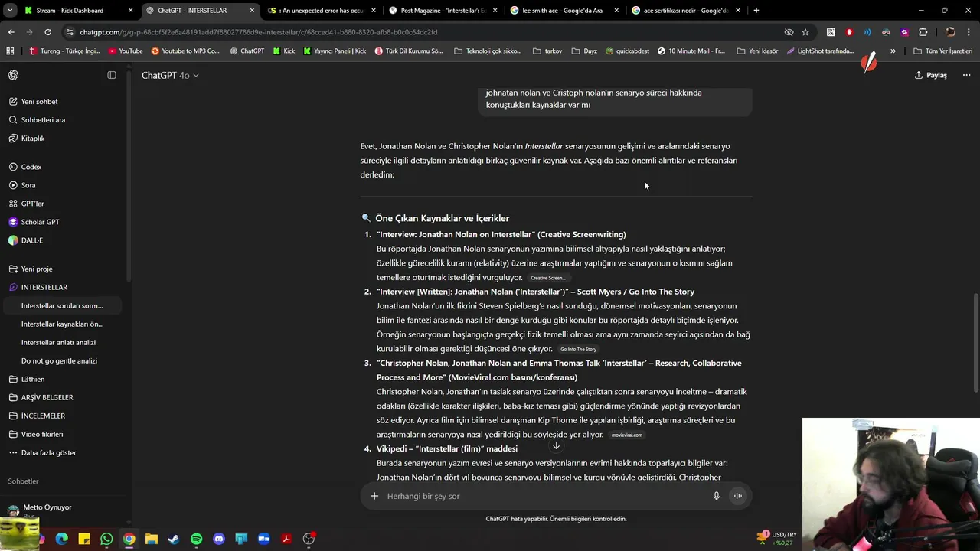Open Tüm Yer İşaretleri bookmarks folder
Screen dimensions: 980x551
click(x=942, y=51)
